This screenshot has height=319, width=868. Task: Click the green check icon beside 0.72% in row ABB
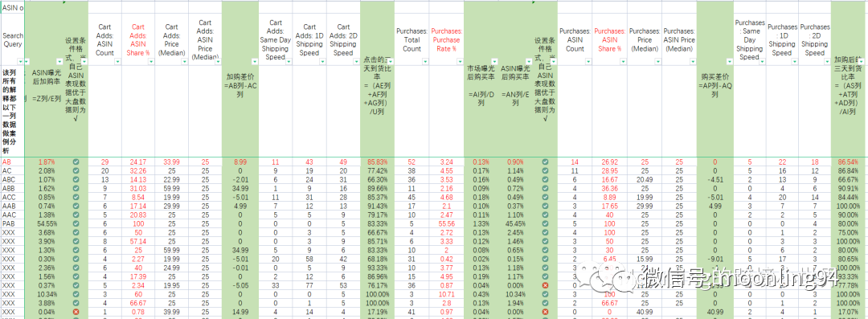point(545,188)
